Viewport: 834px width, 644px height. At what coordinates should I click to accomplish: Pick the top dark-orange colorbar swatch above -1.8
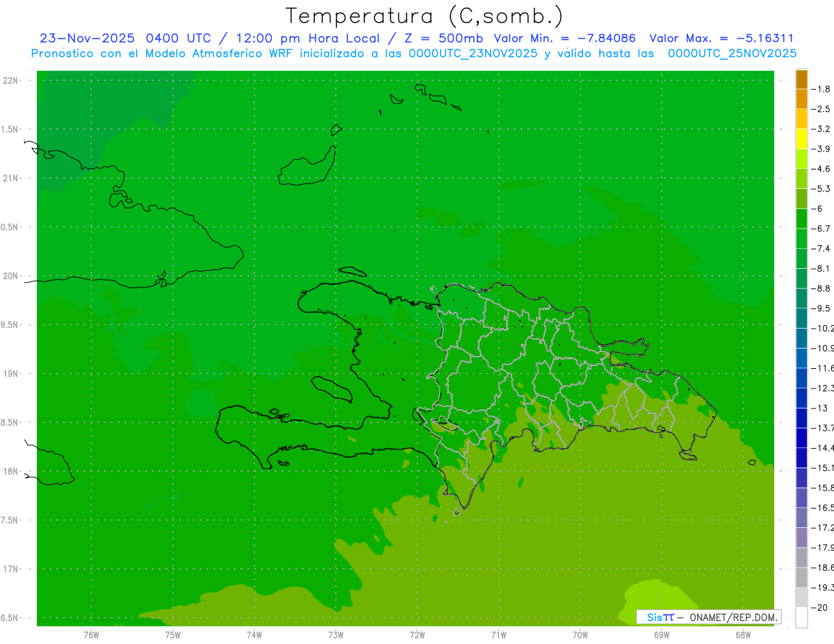tap(801, 79)
